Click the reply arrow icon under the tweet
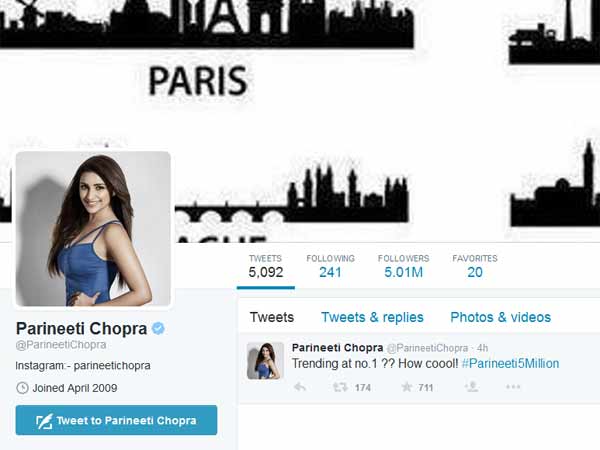 point(300,387)
